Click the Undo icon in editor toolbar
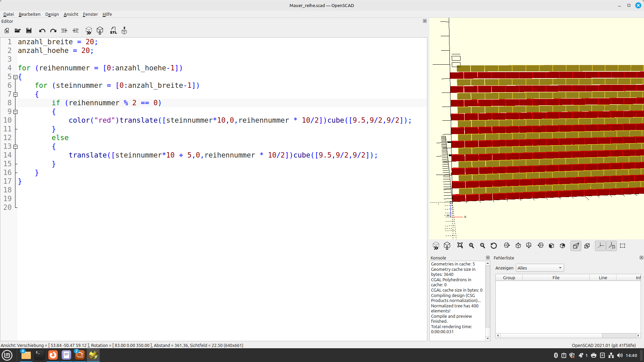Screen dimensions: 644x362 (x=42, y=31)
